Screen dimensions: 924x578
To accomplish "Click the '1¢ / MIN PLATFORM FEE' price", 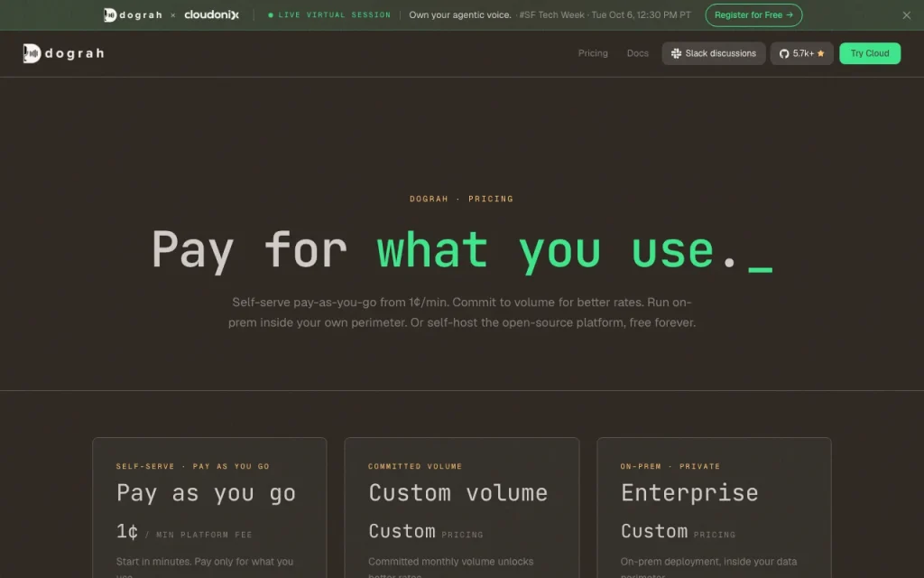I will click(184, 532).
